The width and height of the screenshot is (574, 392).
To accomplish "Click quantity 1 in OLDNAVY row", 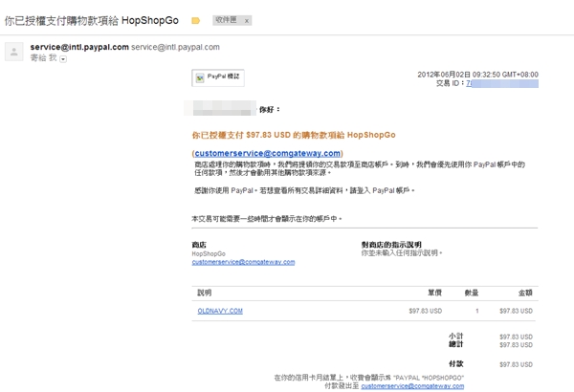I will click(x=477, y=311).
